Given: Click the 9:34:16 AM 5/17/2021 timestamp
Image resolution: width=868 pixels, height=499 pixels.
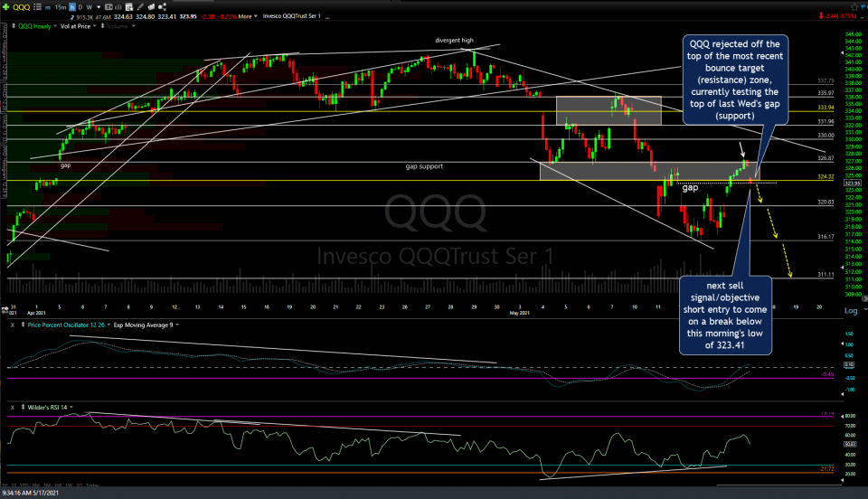Looking at the screenshot, I should click(31, 493).
